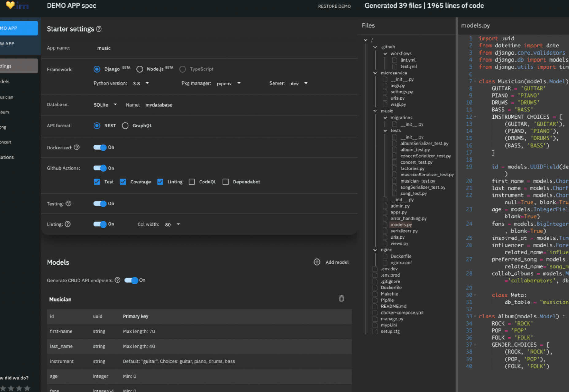
Task: Click the Add model plus icon
Action: pyautogui.click(x=317, y=262)
